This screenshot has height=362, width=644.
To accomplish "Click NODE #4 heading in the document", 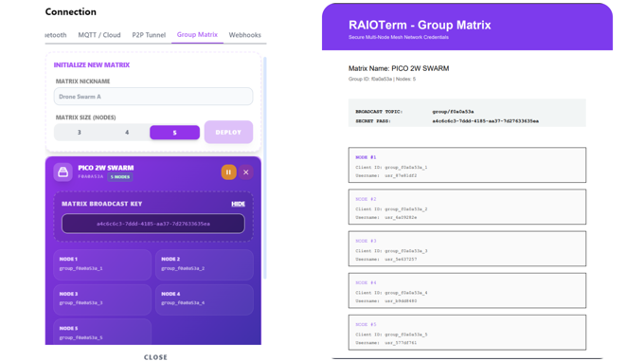I will coord(366,282).
